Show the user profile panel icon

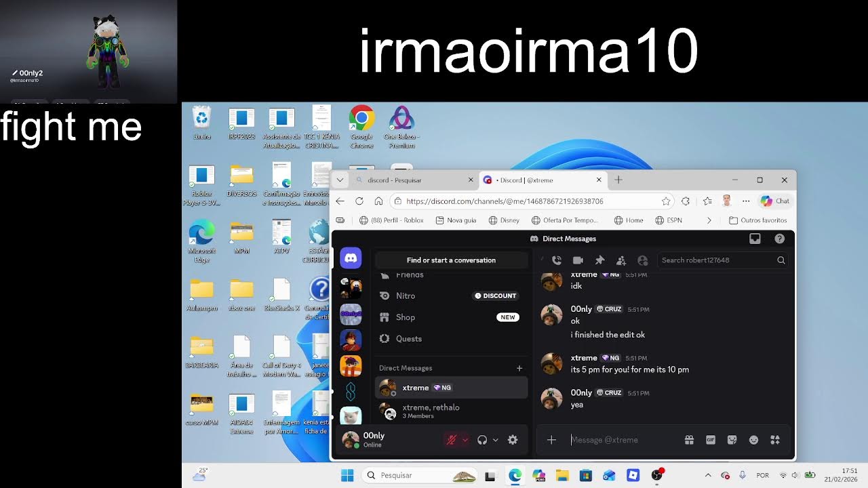(x=643, y=260)
